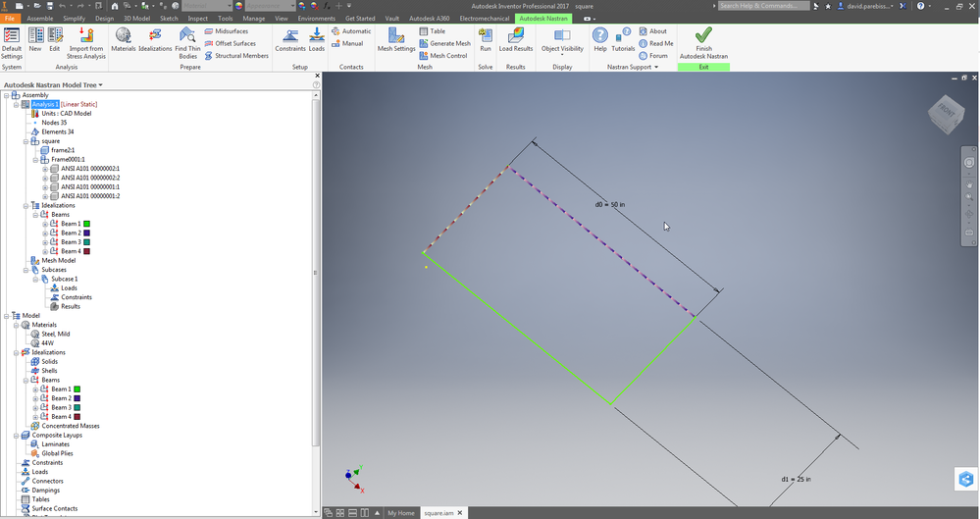Create a New analysis
The width and height of the screenshot is (980, 519).
point(35,40)
